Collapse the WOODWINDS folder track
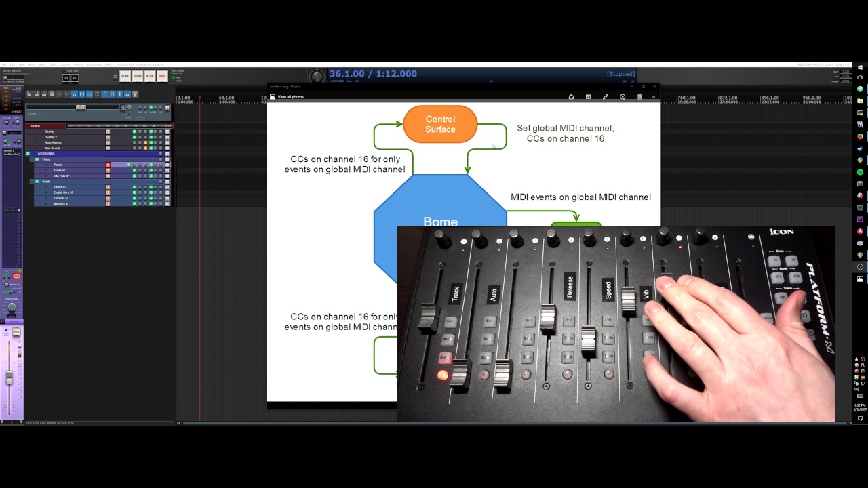This screenshot has width=868, height=488. coord(28,154)
